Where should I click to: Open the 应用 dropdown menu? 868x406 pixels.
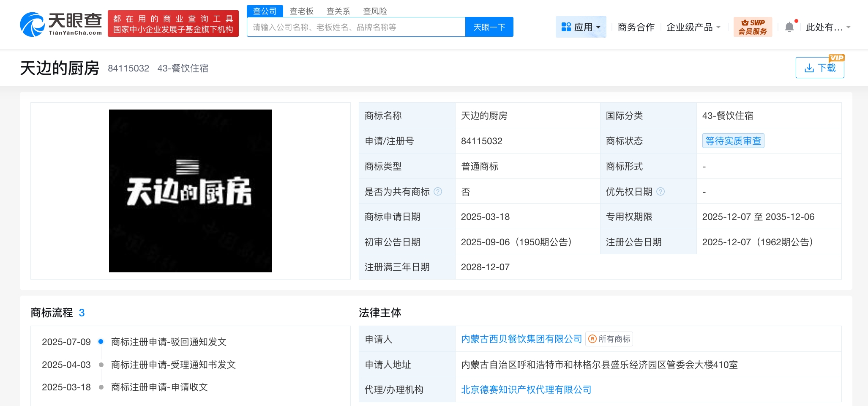581,27
